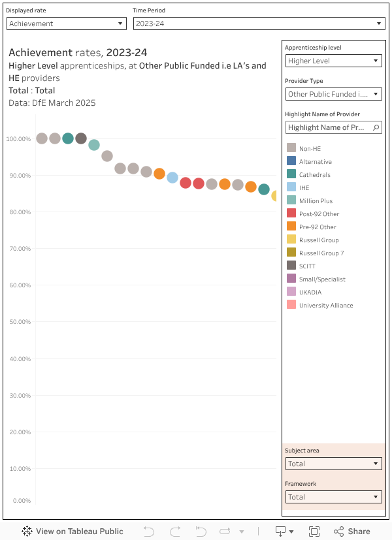
Task: Click the revert (reset view) icon
Action: point(201,531)
